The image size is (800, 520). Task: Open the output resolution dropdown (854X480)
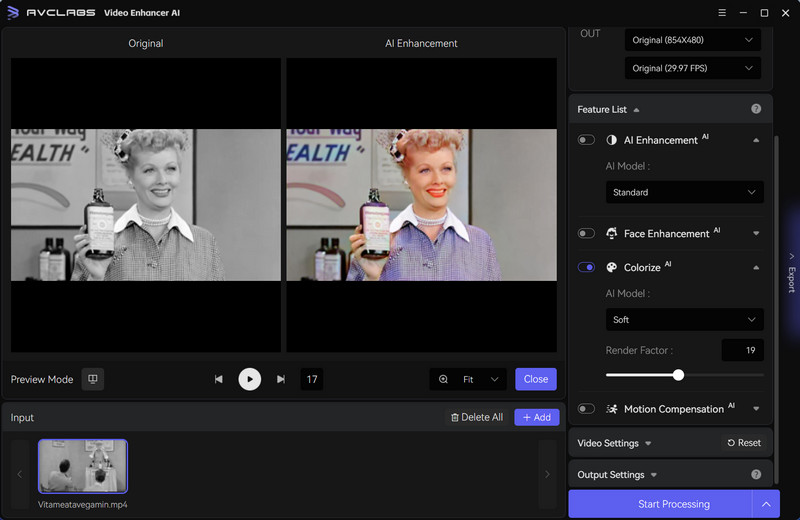692,40
